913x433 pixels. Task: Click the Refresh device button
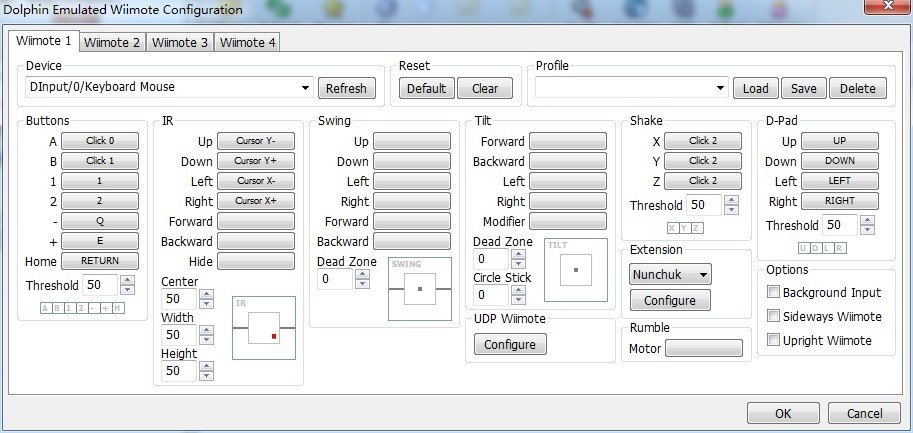(x=347, y=88)
